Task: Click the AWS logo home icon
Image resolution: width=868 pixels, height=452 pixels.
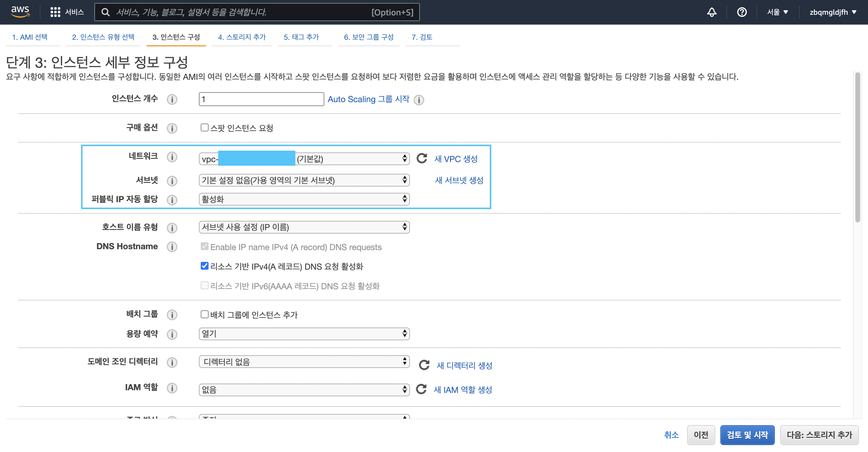Action: (20, 11)
